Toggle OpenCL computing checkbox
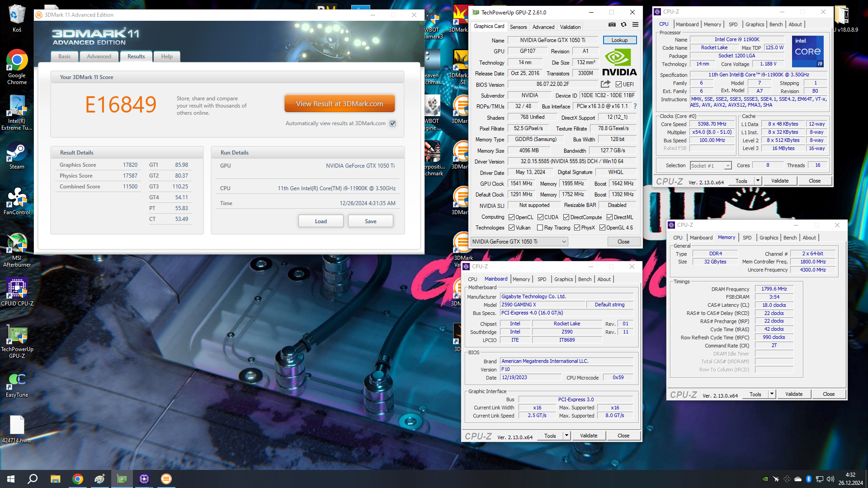Viewport: 868px width, 488px height. (511, 217)
